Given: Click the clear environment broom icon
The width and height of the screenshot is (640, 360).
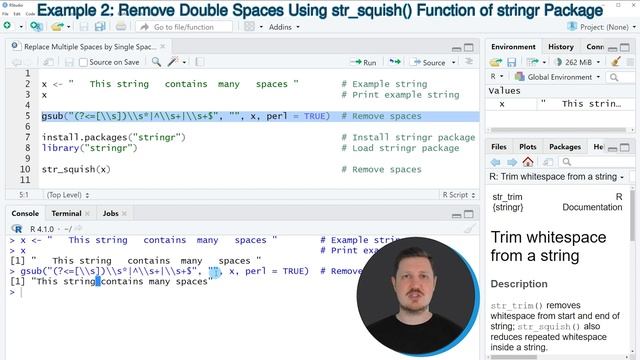Looking at the screenshot, I should tap(616, 62).
